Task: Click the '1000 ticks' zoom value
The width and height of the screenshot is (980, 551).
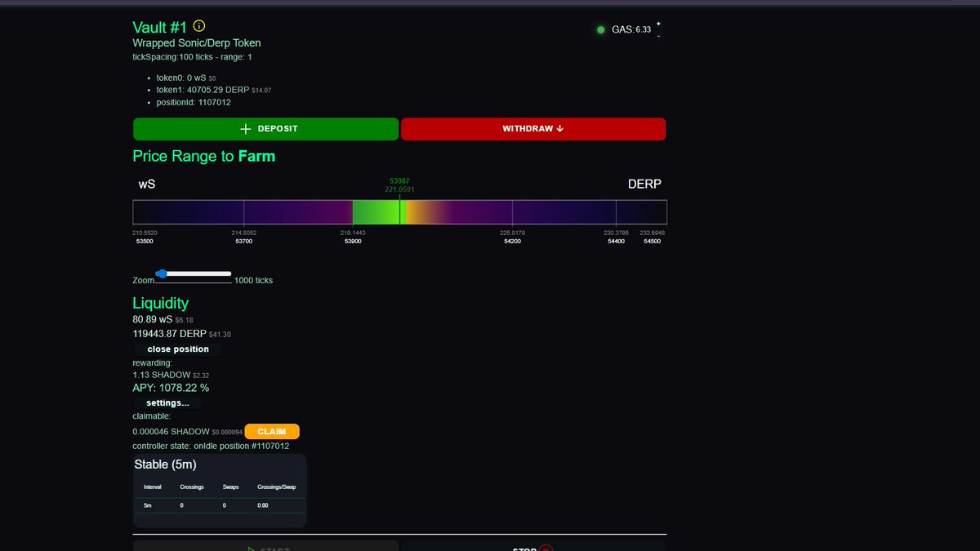Action: coord(254,280)
